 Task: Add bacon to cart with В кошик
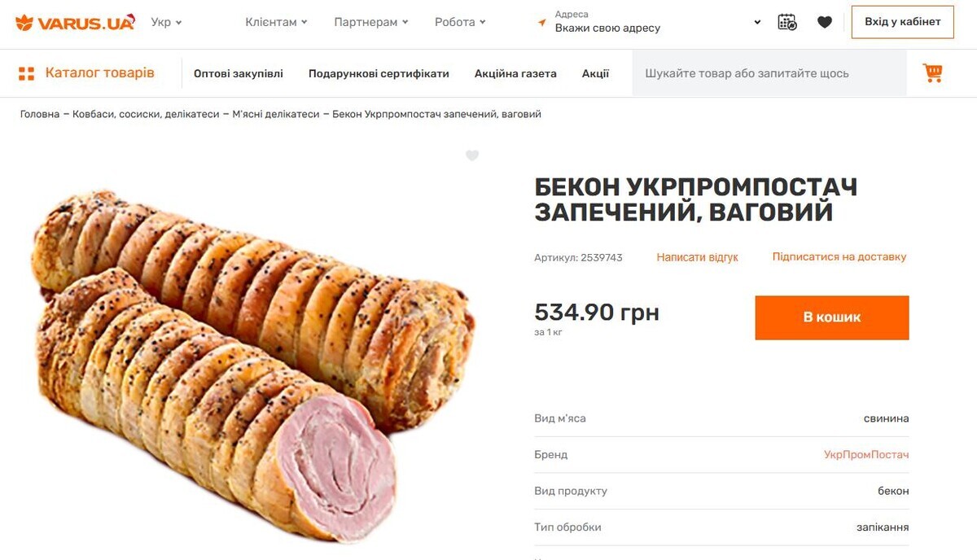(x=831, y=317)
